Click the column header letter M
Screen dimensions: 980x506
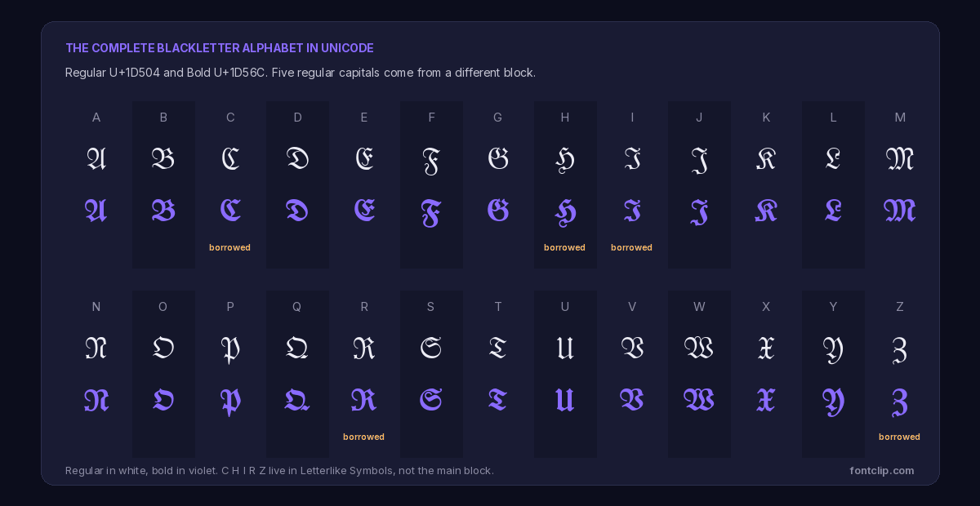coord(900,118)
